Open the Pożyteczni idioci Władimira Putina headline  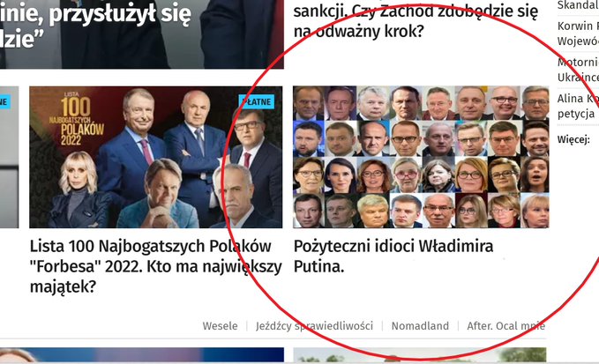[393, 256]
